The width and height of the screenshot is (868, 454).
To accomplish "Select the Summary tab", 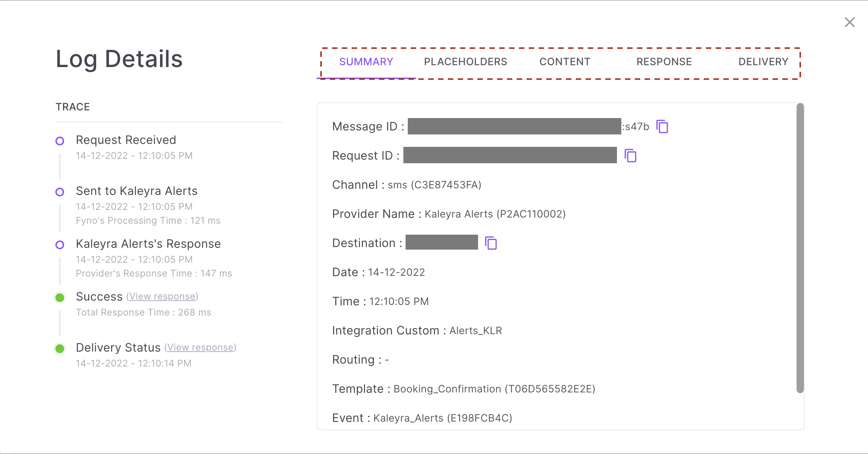I will pos(366,62).
